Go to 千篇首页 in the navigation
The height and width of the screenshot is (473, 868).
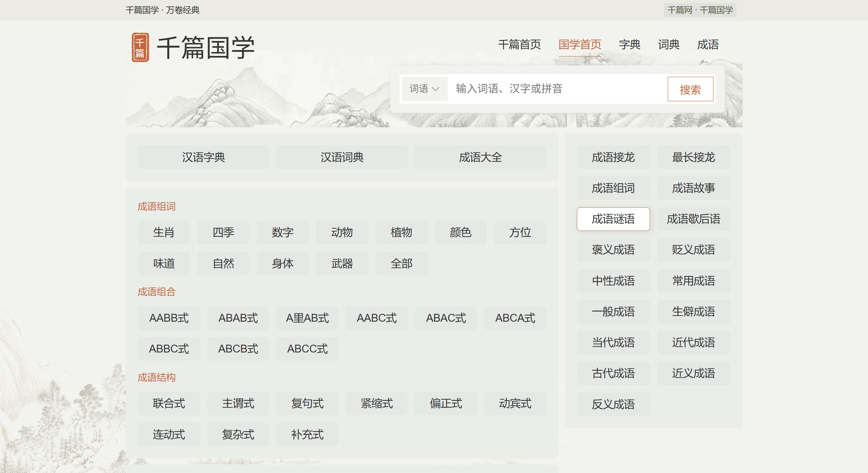click(520, 44)
